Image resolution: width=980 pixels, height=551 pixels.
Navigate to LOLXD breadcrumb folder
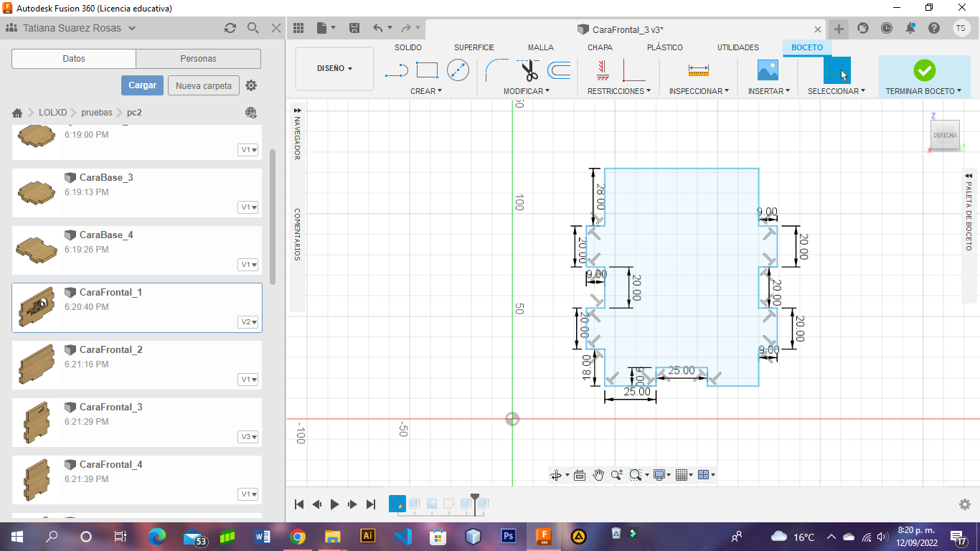(52, 113)
